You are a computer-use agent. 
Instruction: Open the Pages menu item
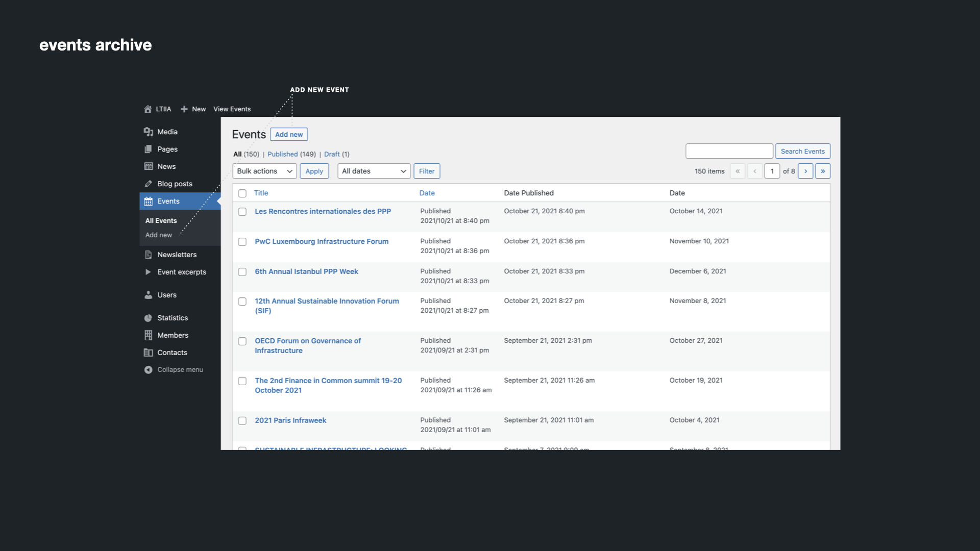click(x=167, y=149)
